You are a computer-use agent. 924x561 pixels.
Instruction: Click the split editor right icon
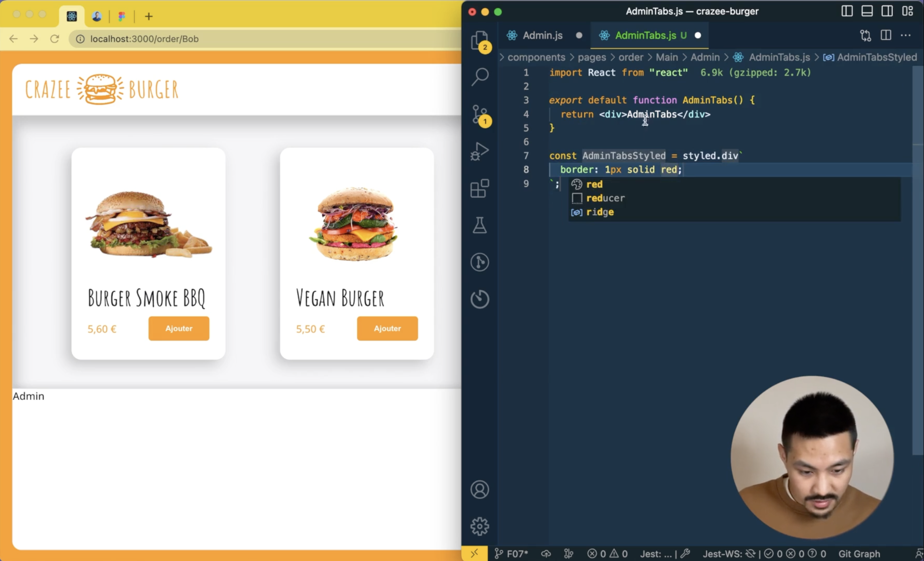886,35
